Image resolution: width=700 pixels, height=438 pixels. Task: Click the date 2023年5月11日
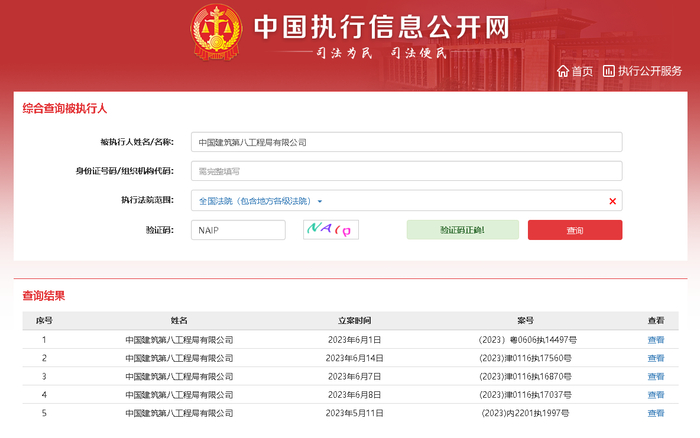point(354,413)
